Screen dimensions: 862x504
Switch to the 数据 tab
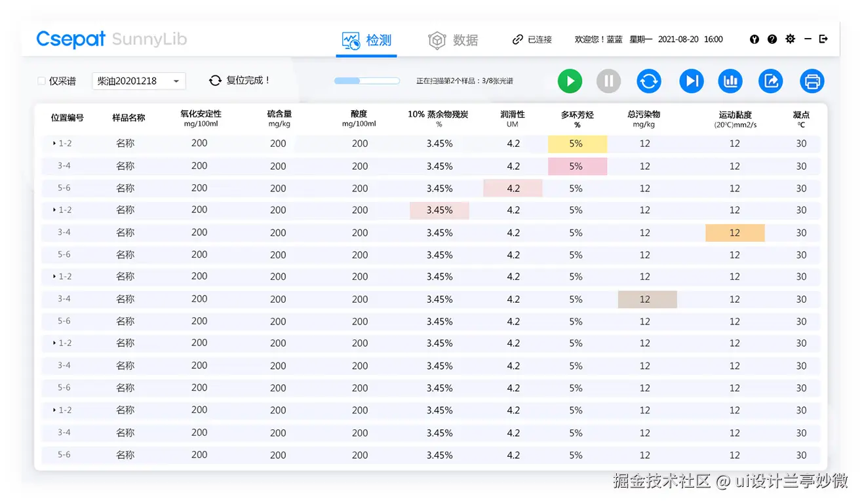click(455, 39)
